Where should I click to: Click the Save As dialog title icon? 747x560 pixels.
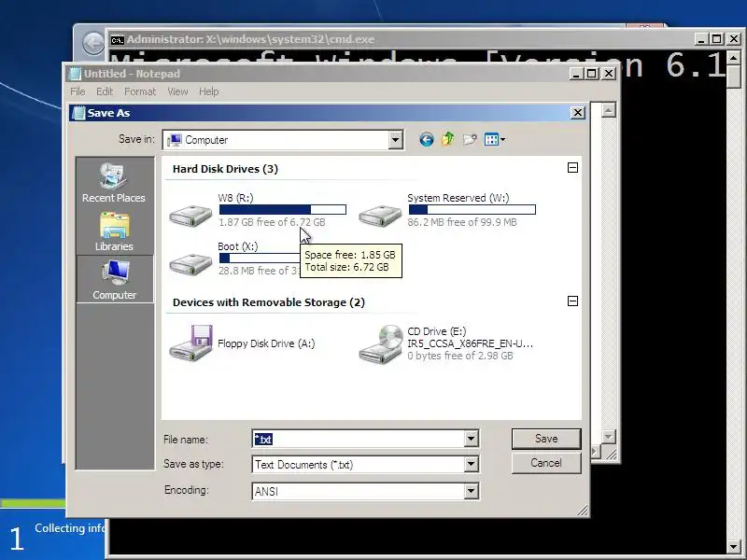point(78,113)
